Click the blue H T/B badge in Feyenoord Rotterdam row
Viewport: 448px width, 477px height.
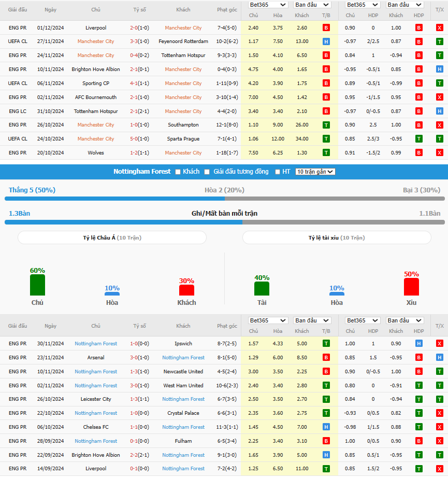(x=326, y=41)
